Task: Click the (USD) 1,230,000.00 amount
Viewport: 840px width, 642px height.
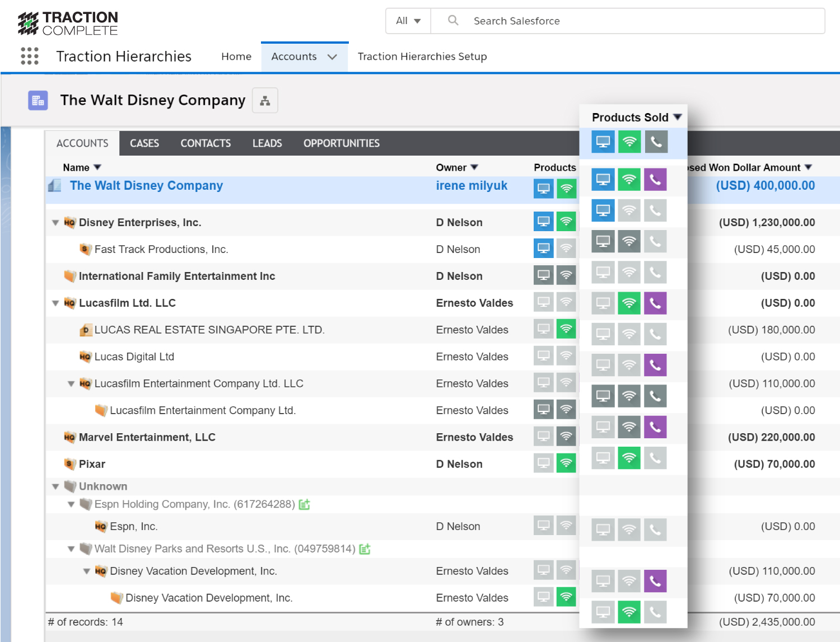Action: (x=767, y=222)
